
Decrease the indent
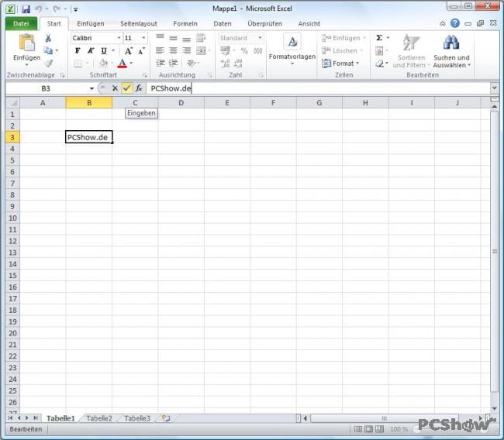click(160, 64)
